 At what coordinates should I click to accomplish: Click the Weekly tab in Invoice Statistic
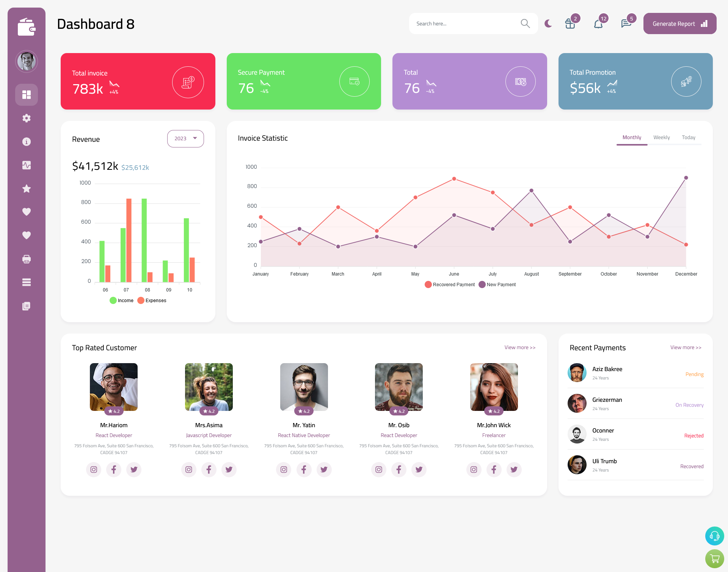point(662,137)
